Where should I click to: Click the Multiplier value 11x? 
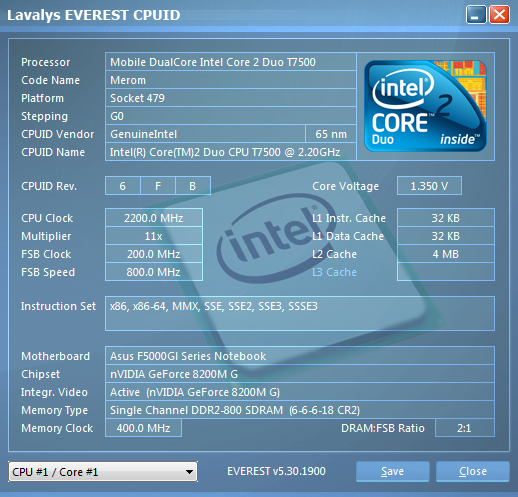154,236
